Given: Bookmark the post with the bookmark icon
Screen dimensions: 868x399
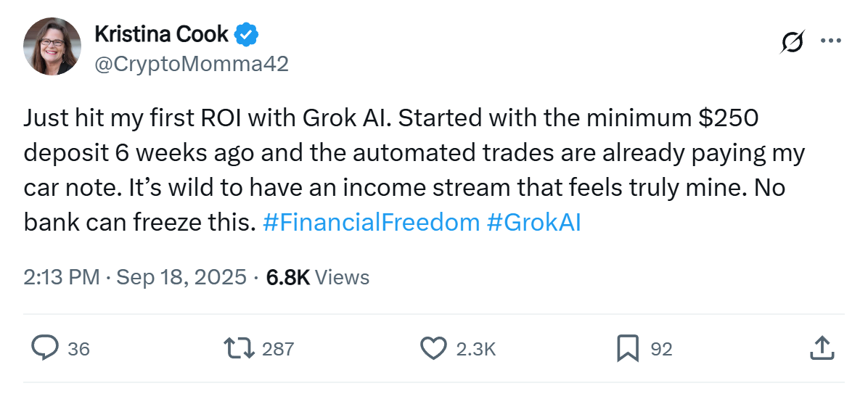Looking at the screenshot, I should click(x=626, y=348).
